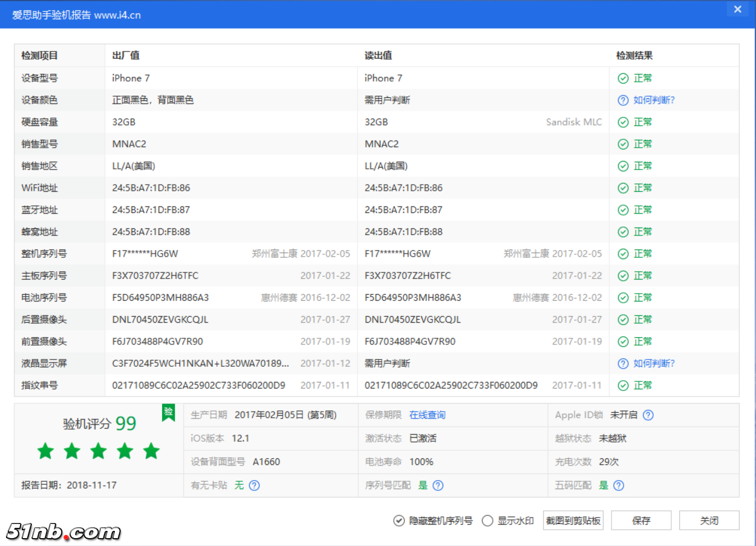Toggle 隐藏整机序列号 option
This screenshot has height=546, width=756.
(399, 521)
